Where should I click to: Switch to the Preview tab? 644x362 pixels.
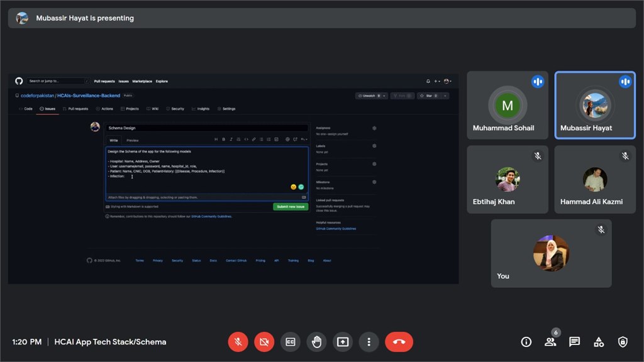[133, 140]
